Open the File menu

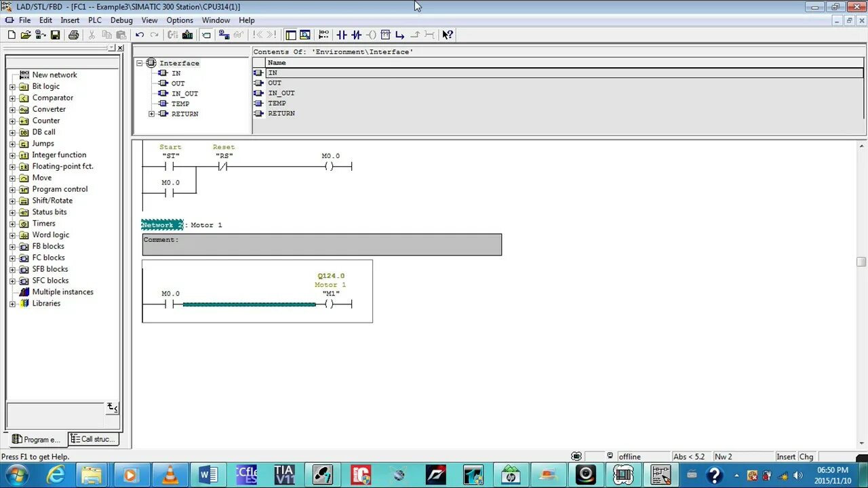tap(24, 20)
